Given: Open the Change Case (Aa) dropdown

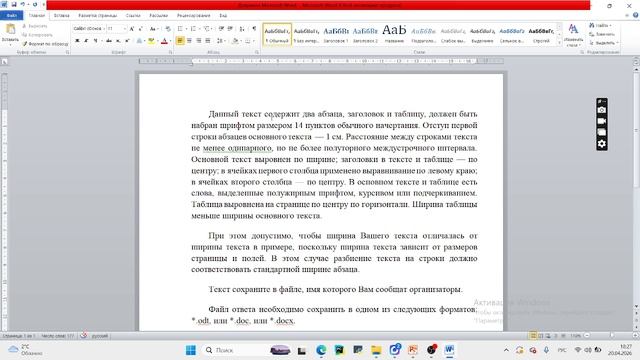Looking at the screenshot, I should point(153,29).
